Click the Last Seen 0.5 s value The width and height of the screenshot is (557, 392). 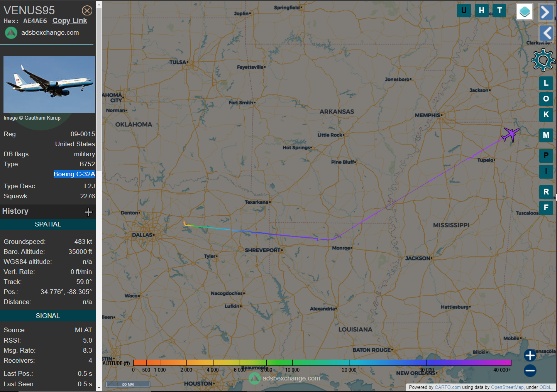coord(85,384)
